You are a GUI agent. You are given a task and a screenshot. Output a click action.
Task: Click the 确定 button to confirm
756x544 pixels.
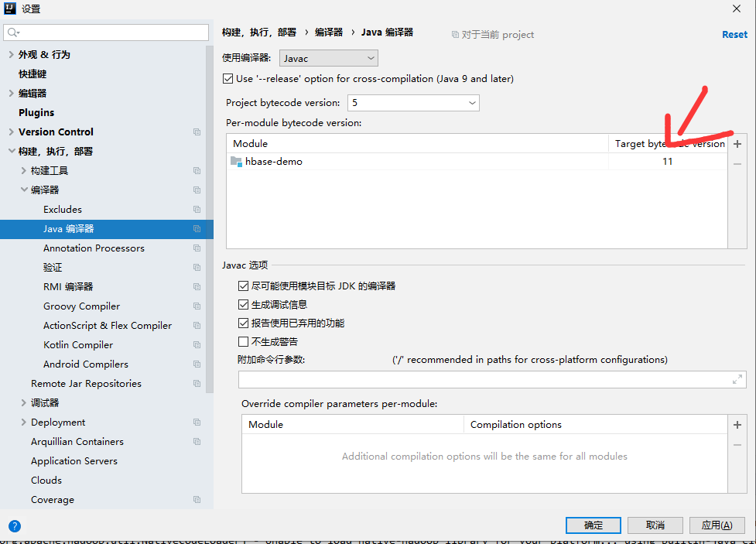coord(593,525)
